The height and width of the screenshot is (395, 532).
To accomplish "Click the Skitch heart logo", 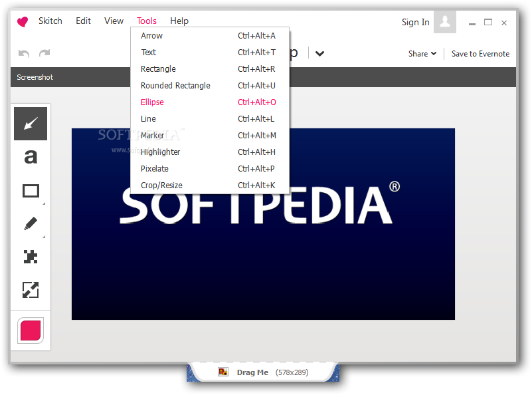I will pos(23,22).
